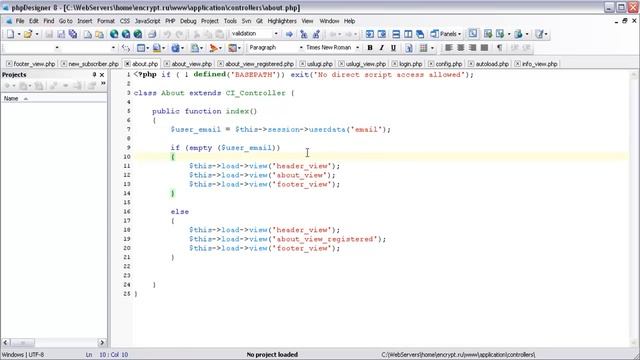Click the align left icon
Screen dimensions: 640x360
[x=449, y=48]
